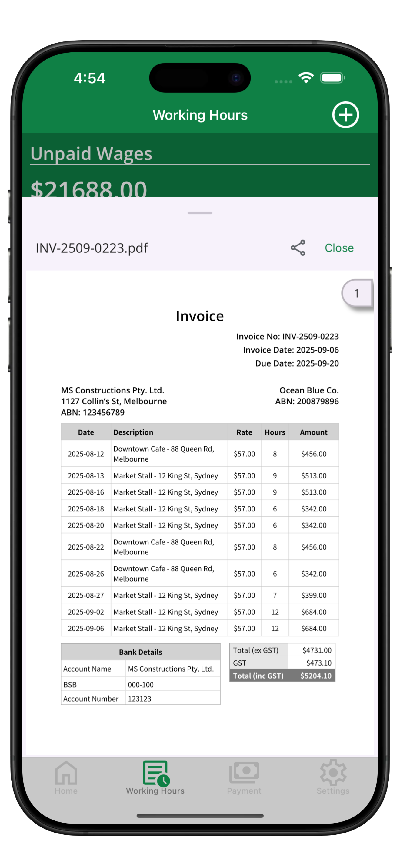Tap the status bar clock showing 4:54
The height and width of the screenshot is (868, 400).
90,78
